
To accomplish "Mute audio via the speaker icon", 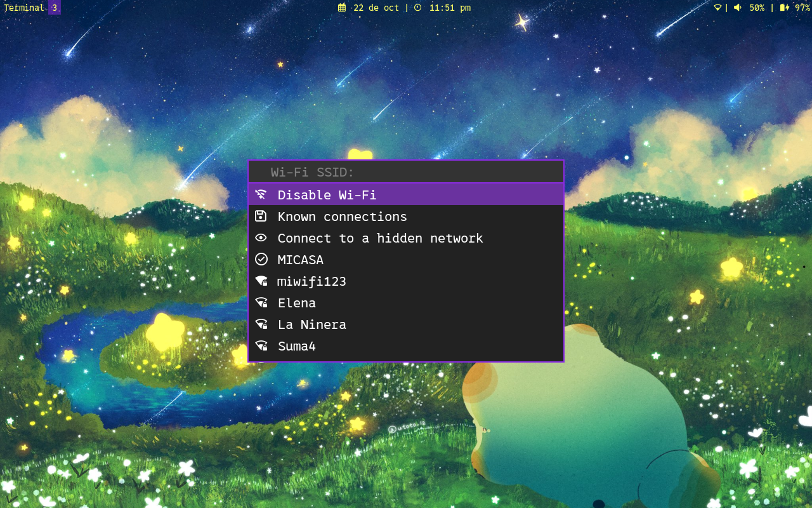I will pos(736,8).
